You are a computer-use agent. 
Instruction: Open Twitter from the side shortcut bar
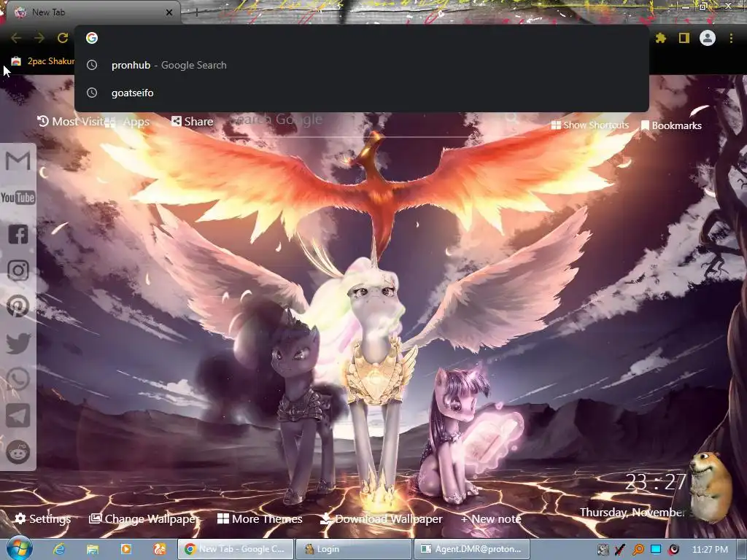tap(18, 343)
